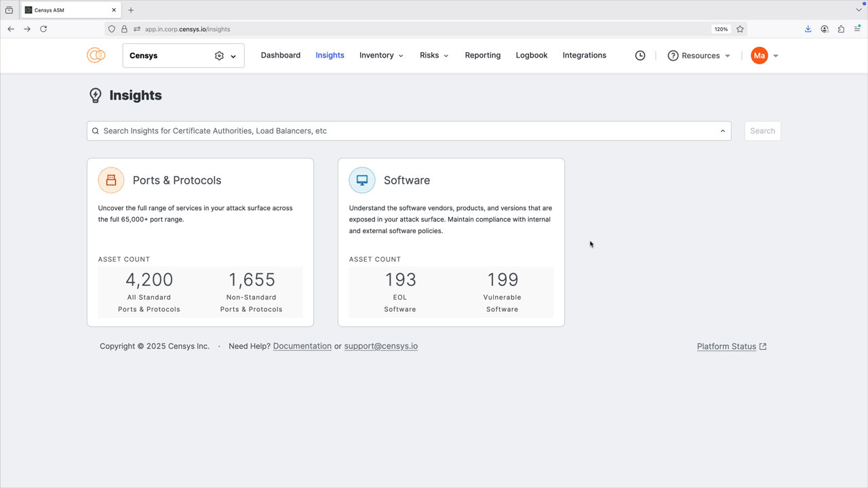Viewport: 868px width, 488px height.
Task: Click the Insights lightbulb icon
Action: pyautogui.click(x=96, y=96)
